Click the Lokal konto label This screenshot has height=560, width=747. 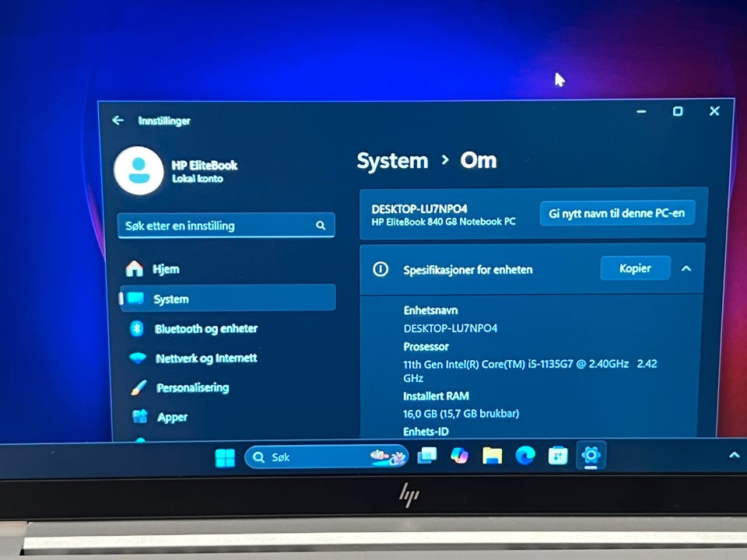[x=197, y=179]
